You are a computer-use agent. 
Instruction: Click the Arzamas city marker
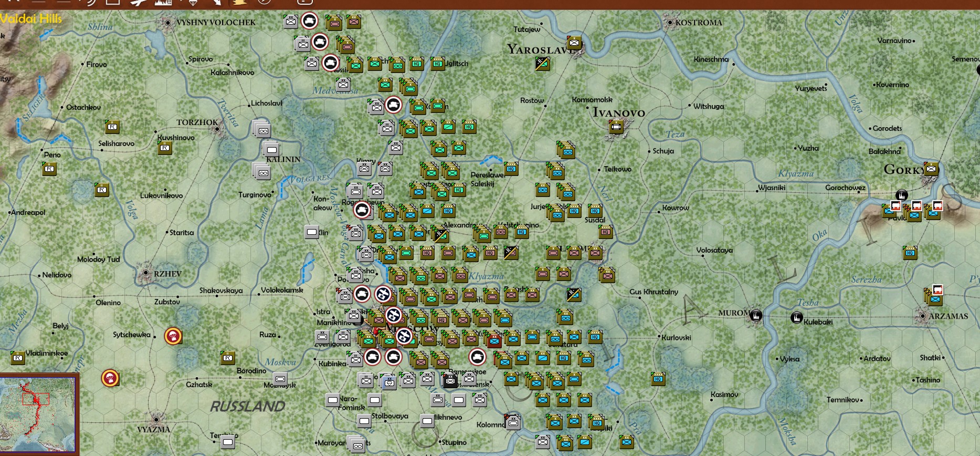922,316
